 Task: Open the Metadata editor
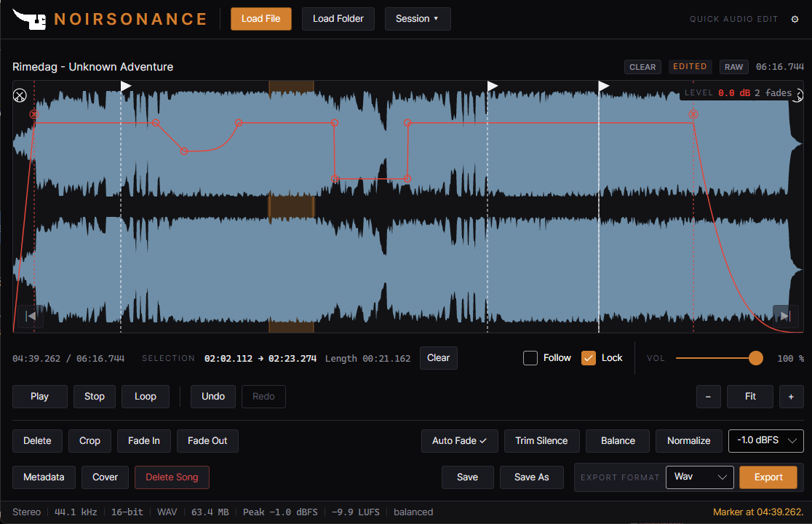click(44, 477)
